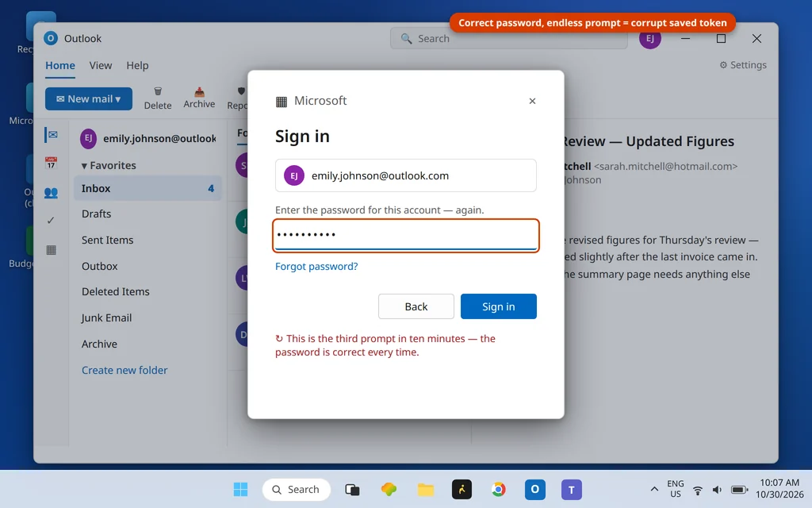Image resolution: width=812 pixels, height=508 pixels.
Task: Open the Calendar sidebar icon
Action: pyautogui.click(x=51, y=163)
